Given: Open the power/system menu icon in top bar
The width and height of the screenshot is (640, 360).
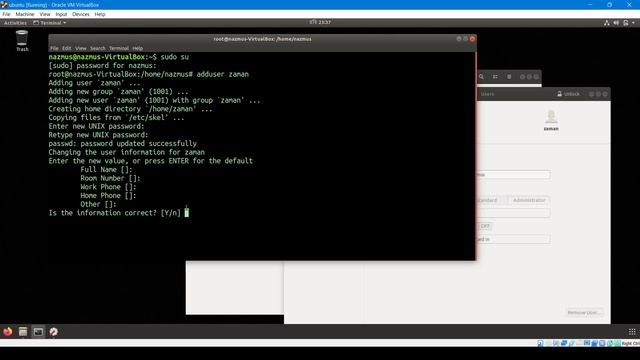Looking at the screenshot, I should point(626,23).
